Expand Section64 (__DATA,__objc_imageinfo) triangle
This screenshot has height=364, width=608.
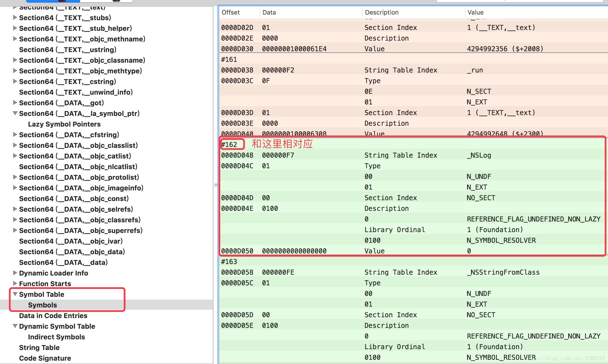pos(15,188)
